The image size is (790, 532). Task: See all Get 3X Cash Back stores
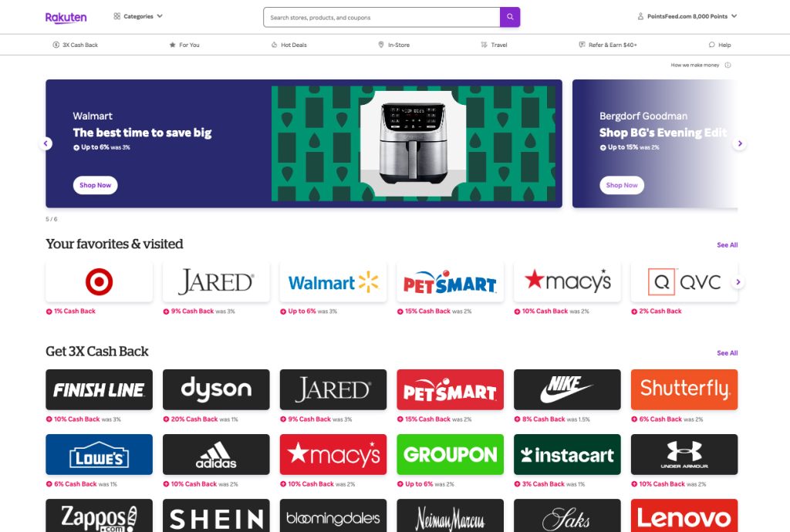click(727, 353)
